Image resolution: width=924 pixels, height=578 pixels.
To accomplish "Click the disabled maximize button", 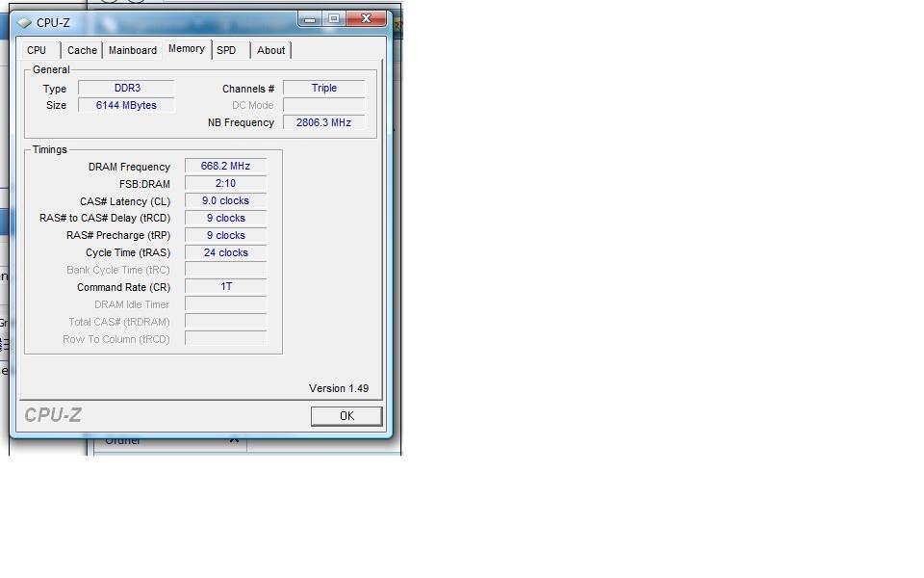I will click(x=334, y=19).
